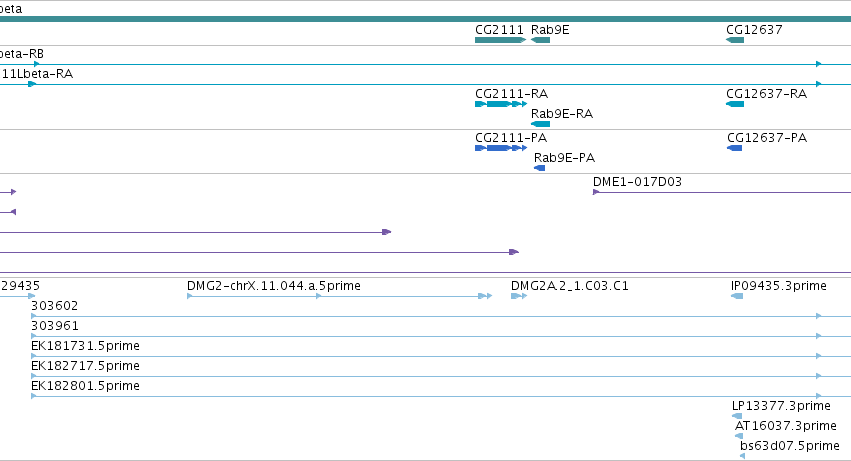Click the Rab9E-RA transcript feature
This screenshot has width=851, height=461.
(x=541, y=124)
